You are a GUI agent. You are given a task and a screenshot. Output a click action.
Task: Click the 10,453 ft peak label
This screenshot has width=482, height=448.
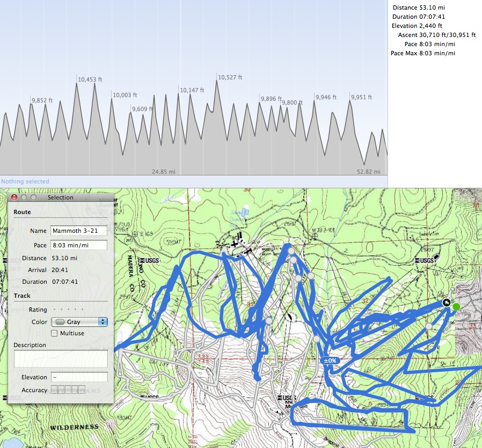[x=90, y=79]
